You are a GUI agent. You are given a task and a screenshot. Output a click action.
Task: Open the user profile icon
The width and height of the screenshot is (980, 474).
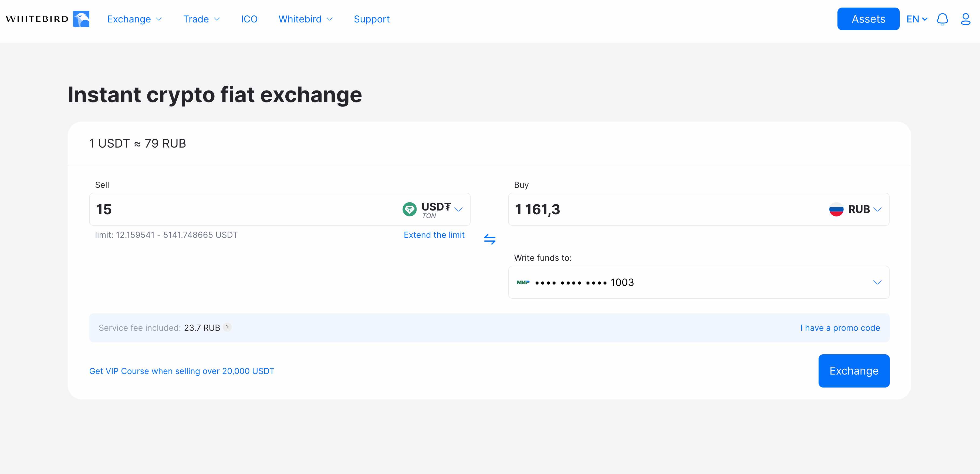click(965, 19)
